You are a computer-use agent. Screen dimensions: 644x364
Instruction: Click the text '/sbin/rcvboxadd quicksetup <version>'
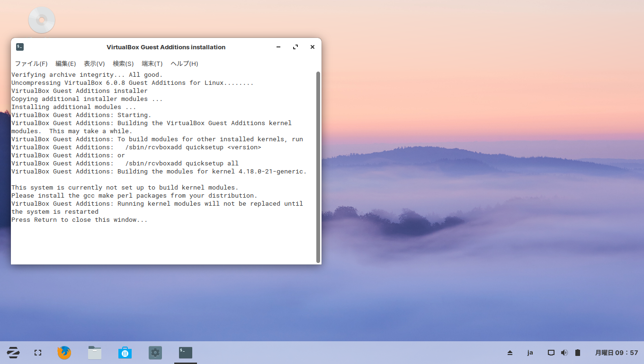coord(193,147)
